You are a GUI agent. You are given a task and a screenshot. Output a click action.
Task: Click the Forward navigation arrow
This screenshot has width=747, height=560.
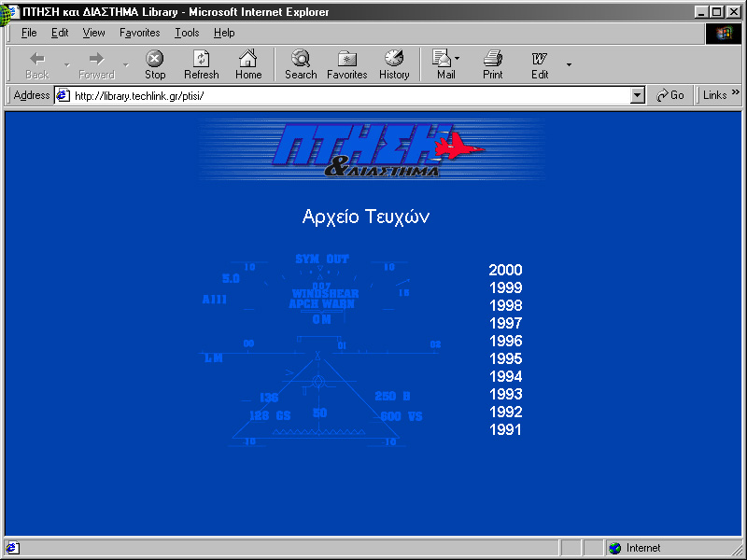tap(97, 64)
